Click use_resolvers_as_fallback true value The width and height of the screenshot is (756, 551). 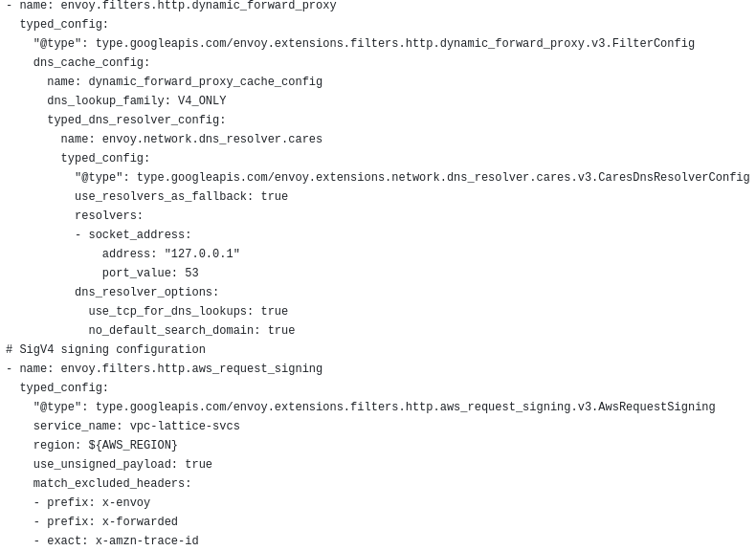click(x=275, y=196)
